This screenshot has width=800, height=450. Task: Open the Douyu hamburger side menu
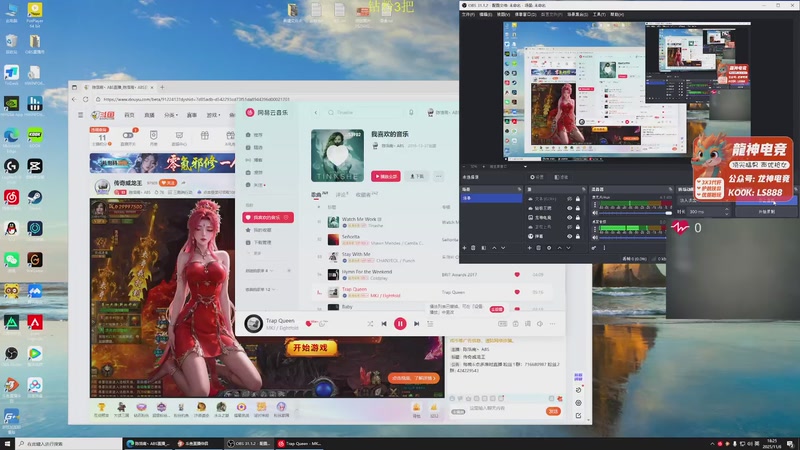pyautogui.click(x=81, y=115)
